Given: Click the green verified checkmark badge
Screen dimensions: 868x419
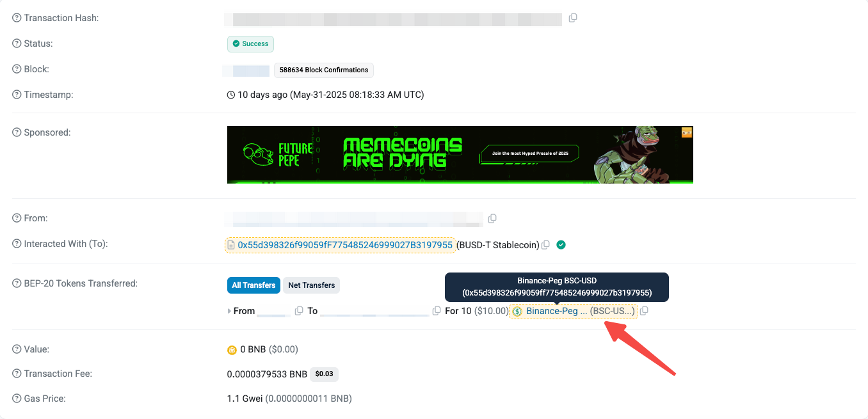Looking at the screenshot, I should [x=561, y=244].
